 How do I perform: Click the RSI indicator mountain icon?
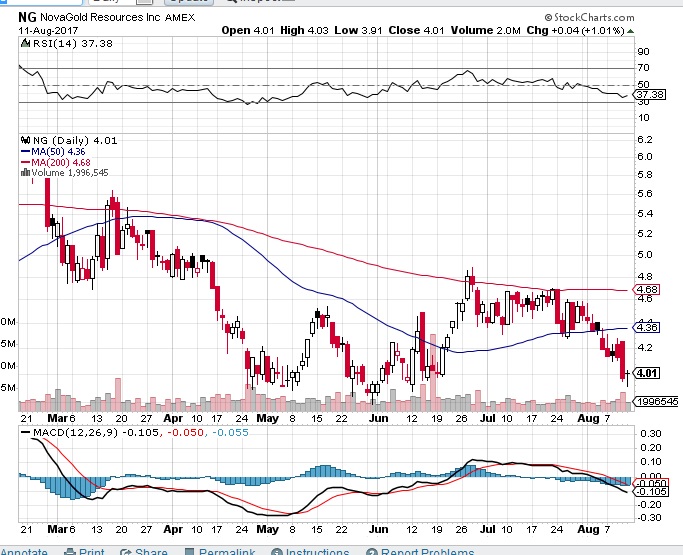25,43
